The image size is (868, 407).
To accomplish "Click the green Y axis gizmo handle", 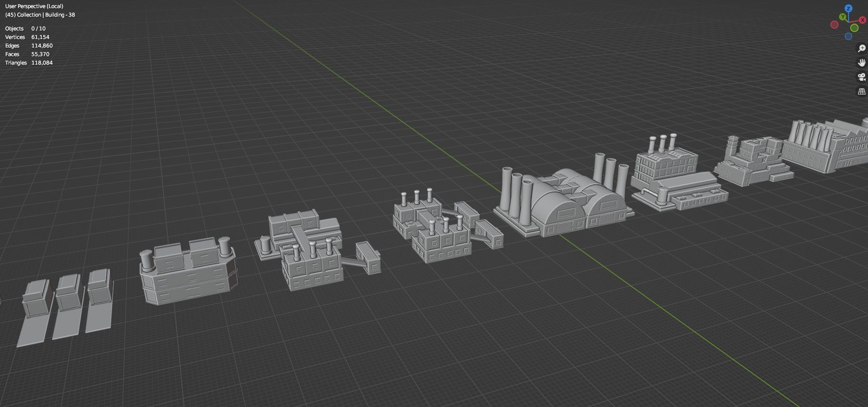I will pos(842,17).
